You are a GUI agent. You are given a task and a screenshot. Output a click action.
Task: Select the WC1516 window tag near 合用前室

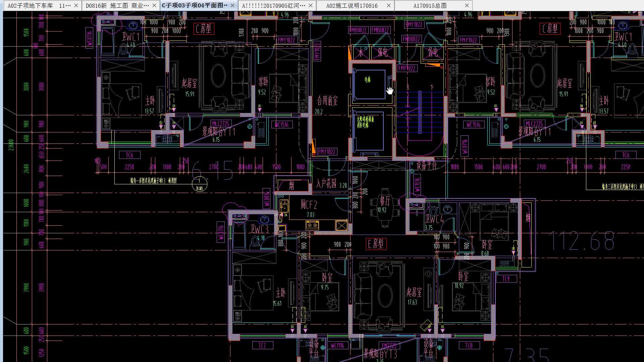pyautogui.click(x=281, y=125)
